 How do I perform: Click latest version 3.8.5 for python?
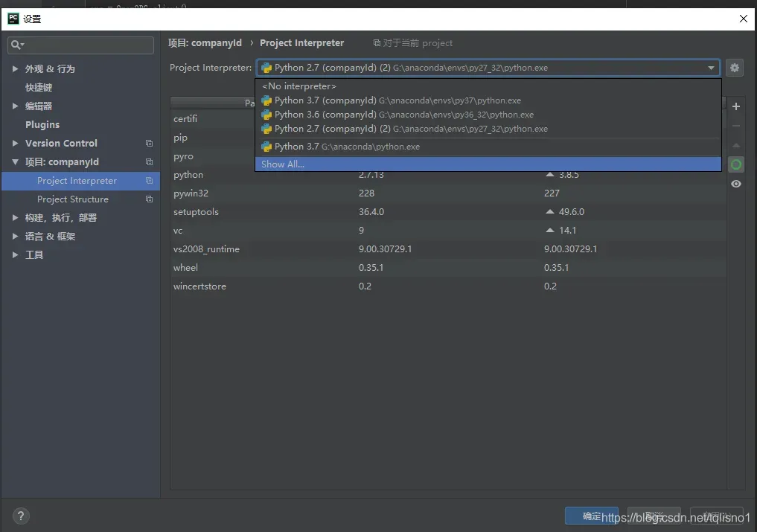click(569, 176)
